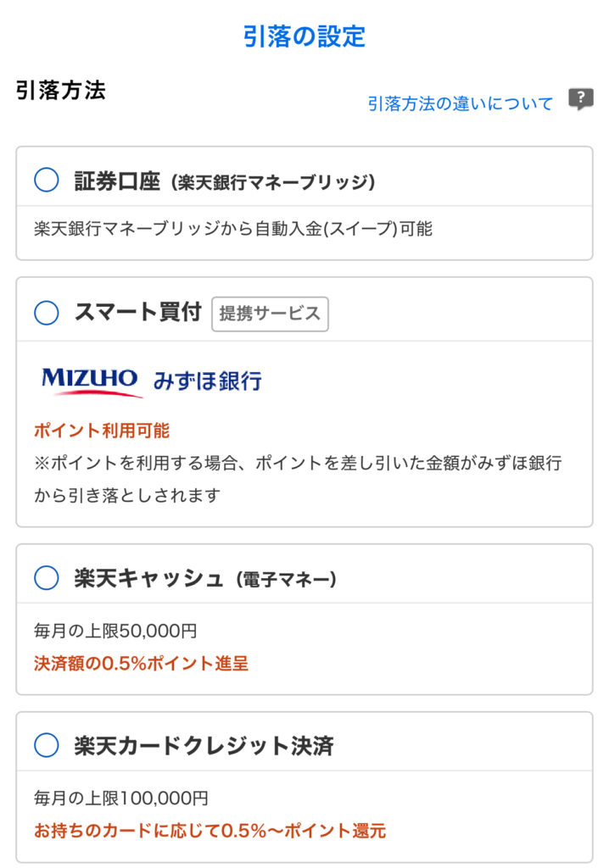Image resolution: width=609 pixels, height=868 pixels.
Task: Open 引落方法の違いについて link
Action: (460, 103)
